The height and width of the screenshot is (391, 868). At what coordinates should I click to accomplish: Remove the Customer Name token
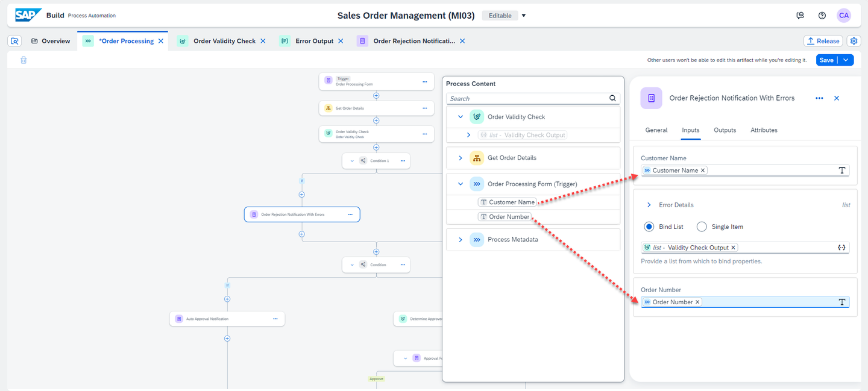703,170
